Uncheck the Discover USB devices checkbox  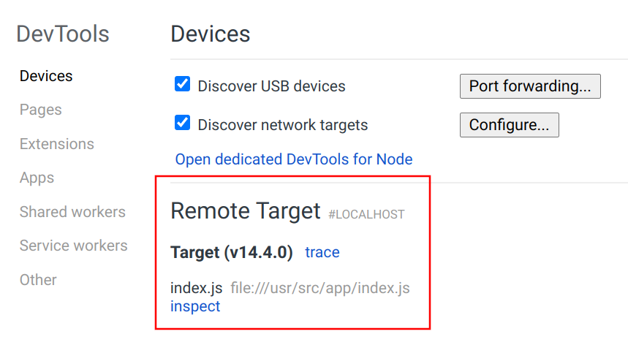(183, 85)
